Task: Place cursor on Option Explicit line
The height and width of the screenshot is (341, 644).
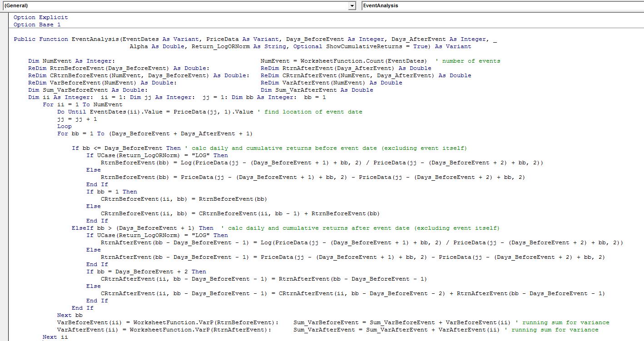Action: [40, 17]
